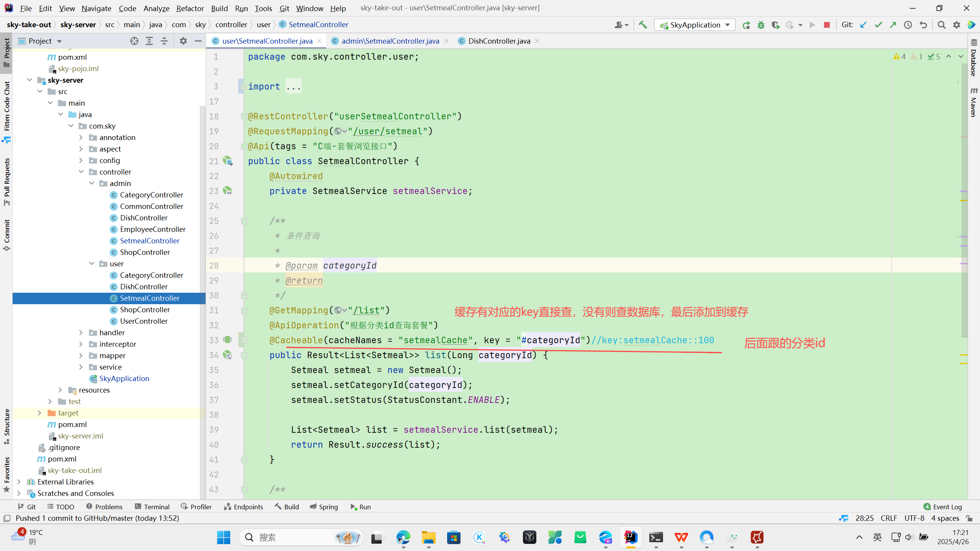The height and width of the screenshot is (551, 980).
Task: Click Select Opened File target icon
Action: click(134, 41)
